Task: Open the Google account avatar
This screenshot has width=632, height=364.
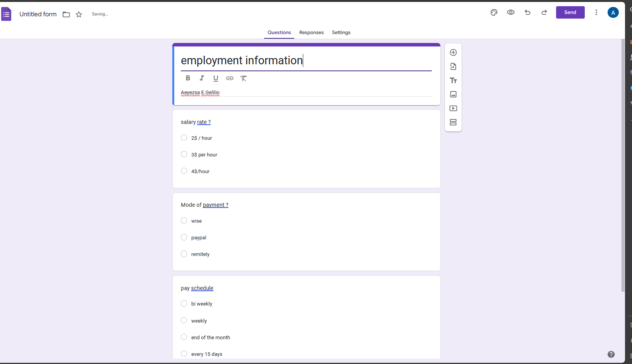Action: pos(613,12)
